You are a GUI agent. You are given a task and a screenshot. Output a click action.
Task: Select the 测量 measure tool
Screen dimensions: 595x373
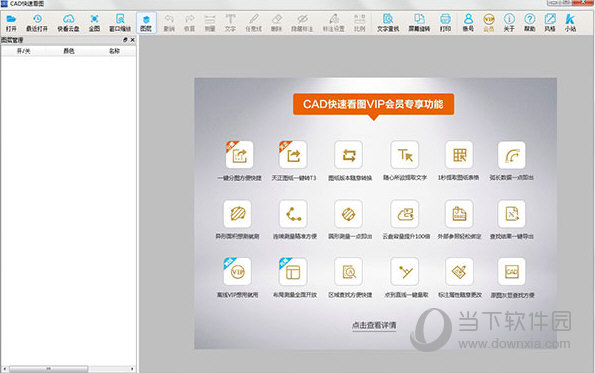click(210, 23)
